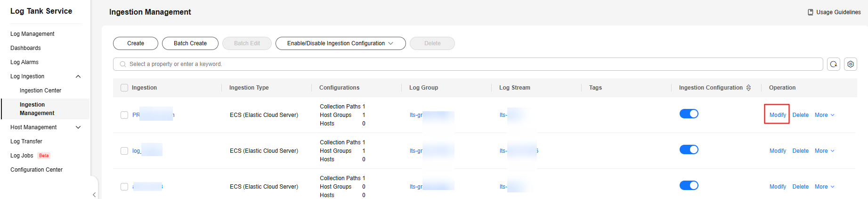The image size is (868, 199).
Task: Click the Usage Guidelines book icon
Action: [x=810, y=12]
